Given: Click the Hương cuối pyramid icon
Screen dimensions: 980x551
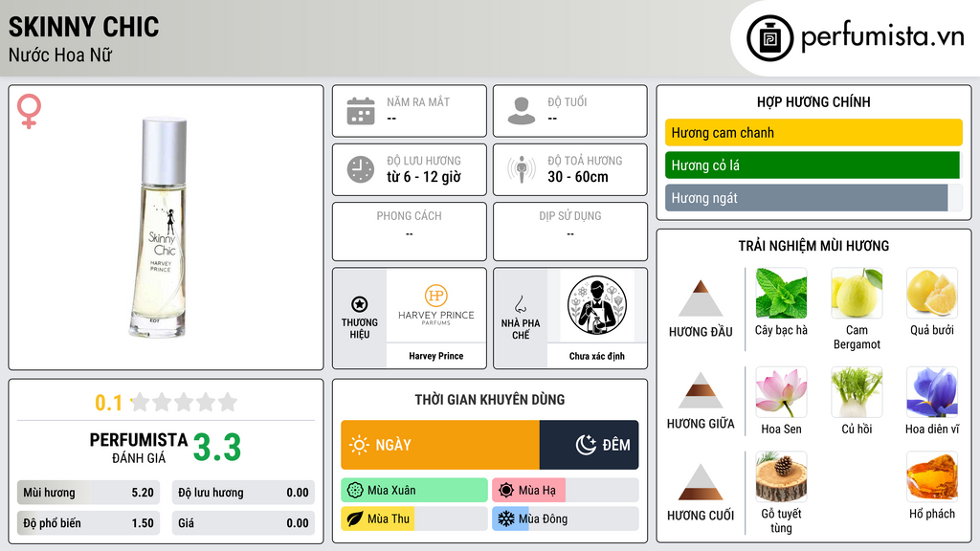Looking at the screenshot, I should coord(701,482).
